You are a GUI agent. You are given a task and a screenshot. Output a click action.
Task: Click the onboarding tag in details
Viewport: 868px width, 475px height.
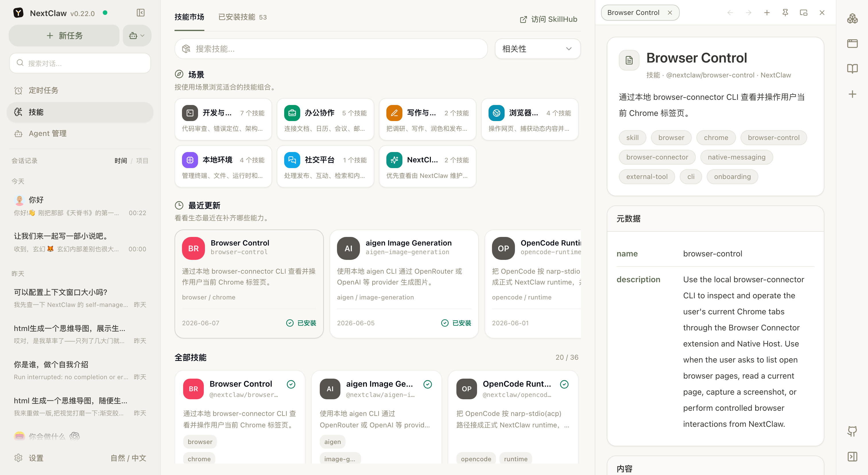point(732,177)
